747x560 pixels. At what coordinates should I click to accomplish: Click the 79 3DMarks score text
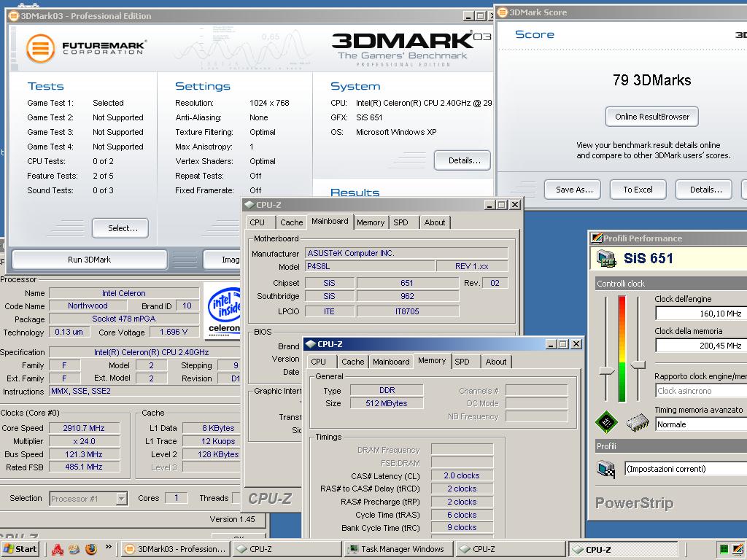[651, 80]
